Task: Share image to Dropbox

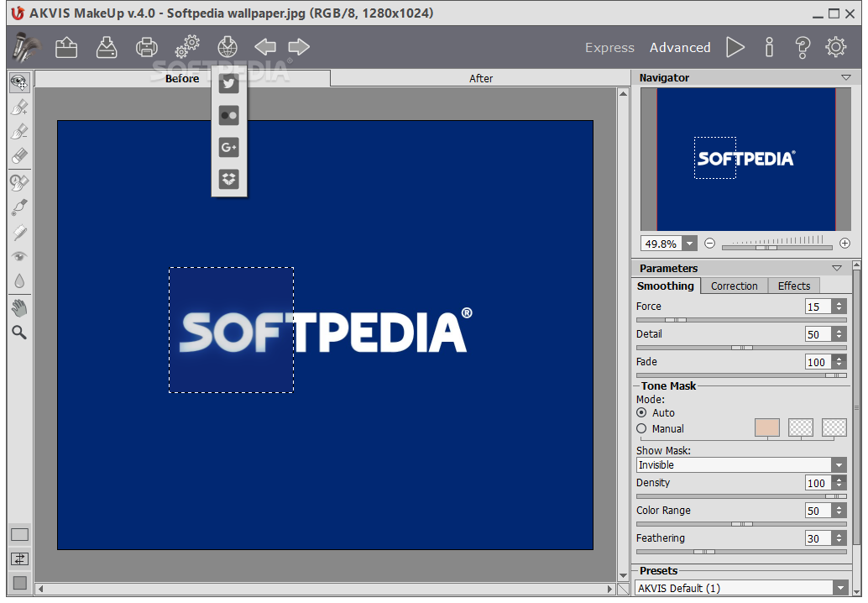Action: tap(228, 179)
